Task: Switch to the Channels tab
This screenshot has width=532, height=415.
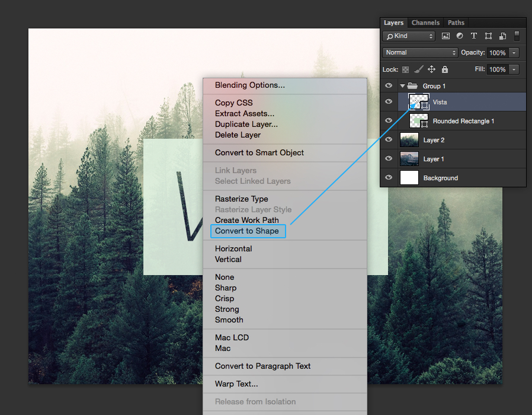Action: point(425,23)
